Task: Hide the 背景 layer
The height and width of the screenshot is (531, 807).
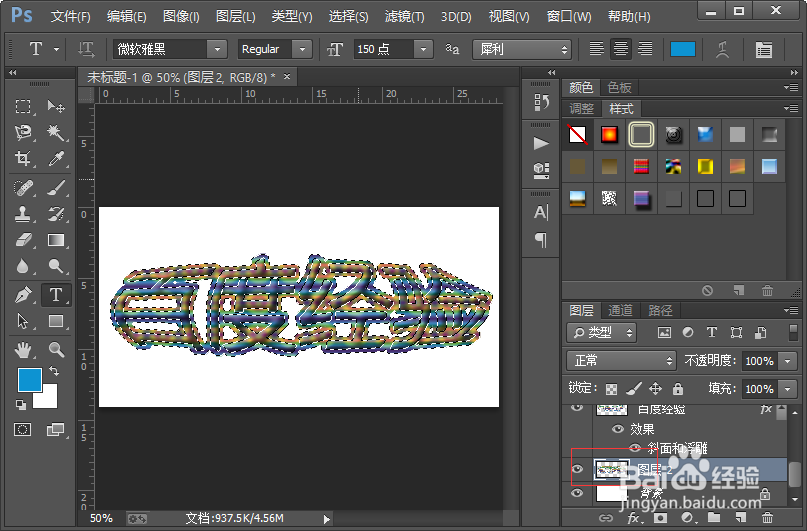Action: (x=577, y=493)
